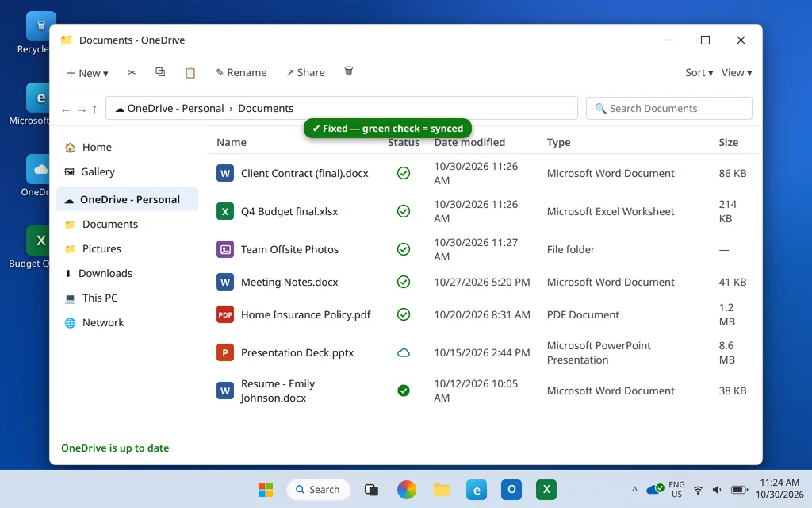The image size is (812, 508).
Task: Sort by Date modified column header
Action: [469, 143]
